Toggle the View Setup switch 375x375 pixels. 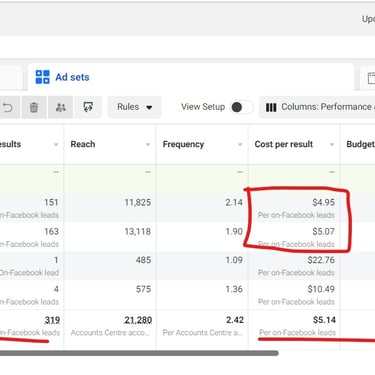pyautogui.click(x=241, y=107)
